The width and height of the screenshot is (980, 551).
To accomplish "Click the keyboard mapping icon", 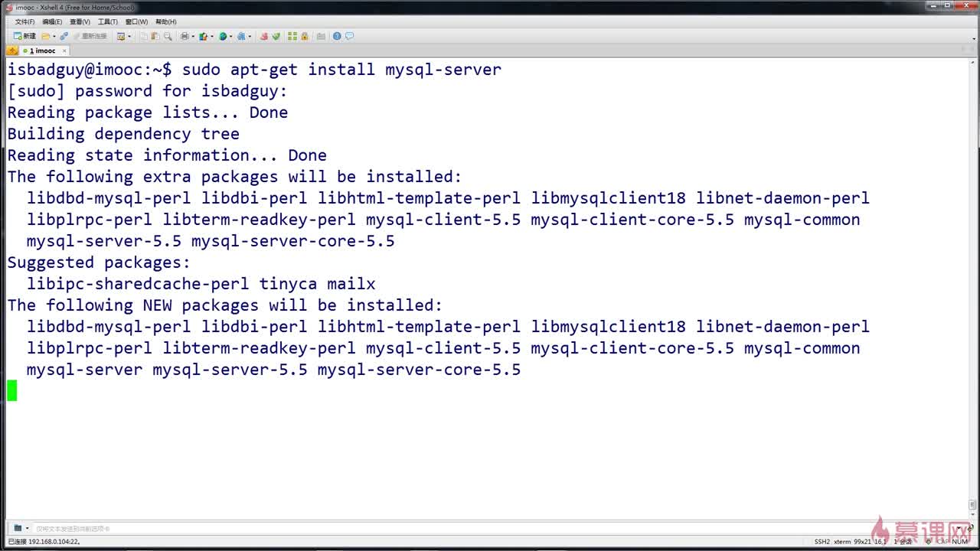I will pyautogui.click(x=321, y=36).
